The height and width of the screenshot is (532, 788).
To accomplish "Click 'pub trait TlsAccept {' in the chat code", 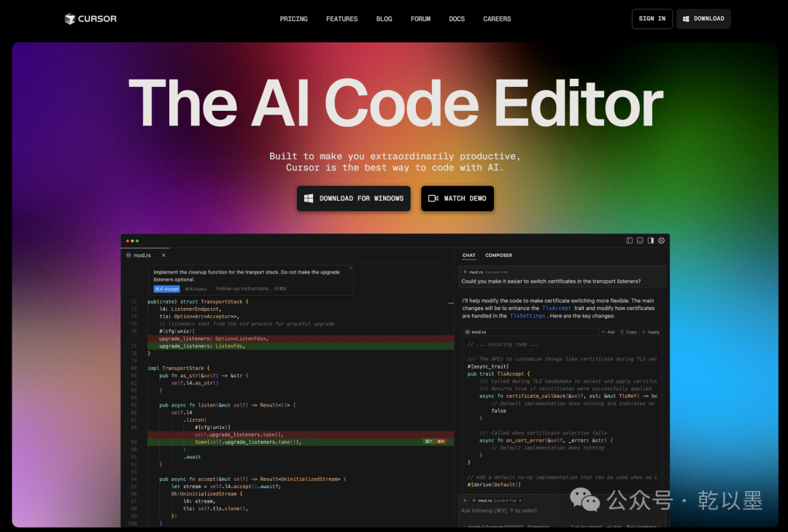I will tap(498, 374).
